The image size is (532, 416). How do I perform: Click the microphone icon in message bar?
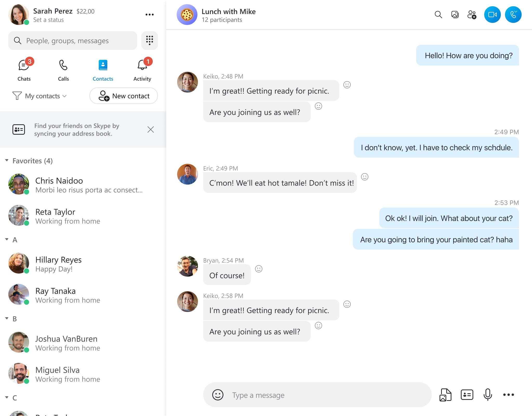point(488,394)
